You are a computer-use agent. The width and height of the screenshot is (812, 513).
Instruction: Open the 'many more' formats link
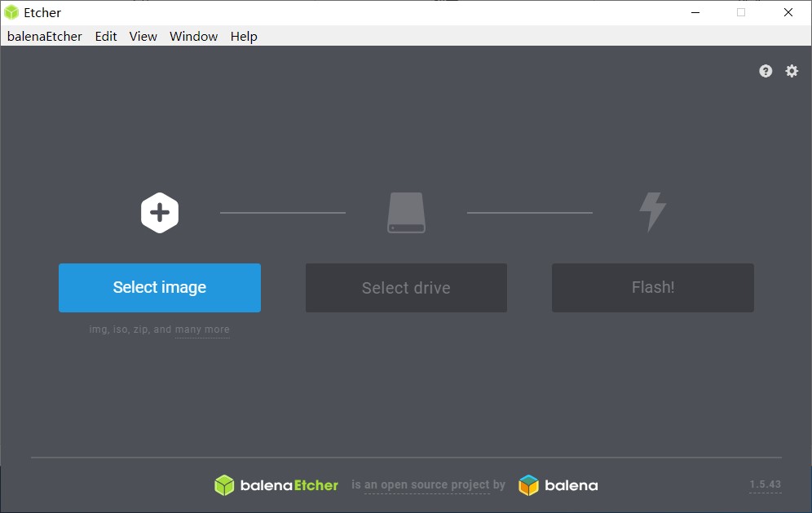[x=202, y=329]
